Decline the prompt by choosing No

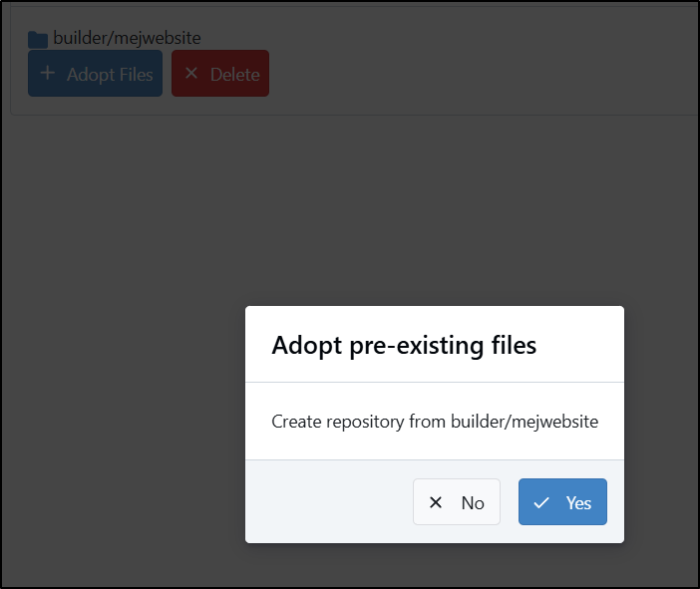[x=457, y=502]
